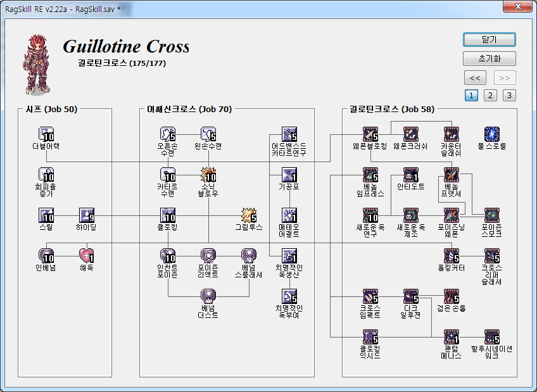This screenshot has width=537, height=392.
Task: Choose the 스틸 (Steal) skill icon
Action: coord(46,215)
